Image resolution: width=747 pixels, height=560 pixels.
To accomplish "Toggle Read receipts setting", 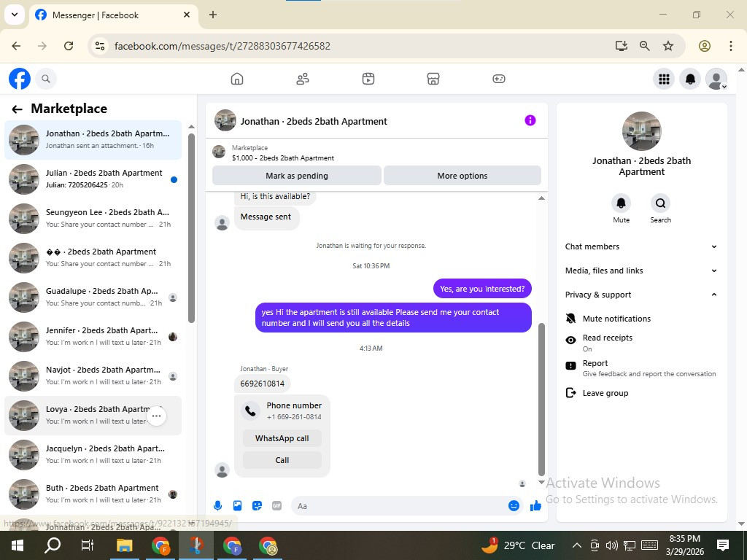I will pyautogui.click(x=640, y=343).
